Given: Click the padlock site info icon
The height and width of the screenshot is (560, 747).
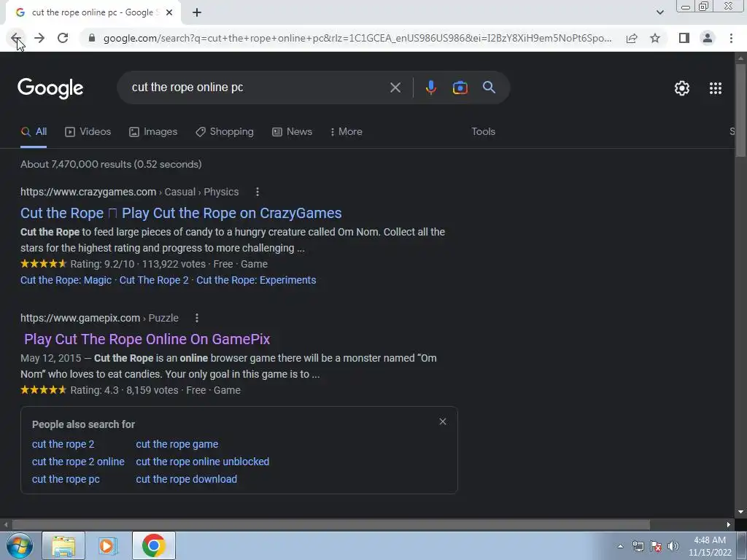Looking at the screenshot, I should (x=92, y=38).
